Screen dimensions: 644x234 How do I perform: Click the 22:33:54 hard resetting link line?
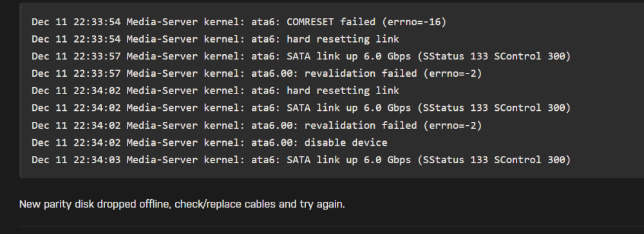tap(215, 39)
